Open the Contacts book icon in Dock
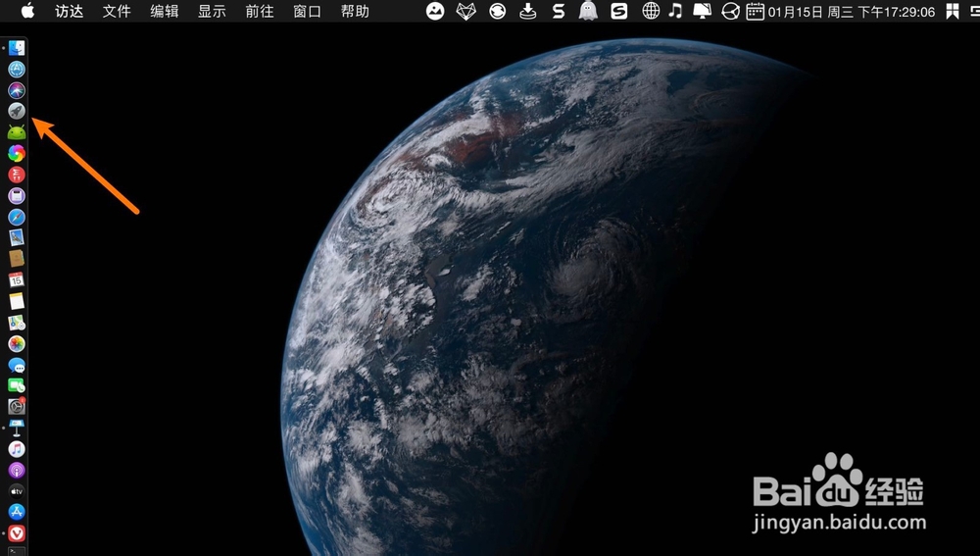Image resolution: width=980 pixels, height=556 pixels. (17, 259)
